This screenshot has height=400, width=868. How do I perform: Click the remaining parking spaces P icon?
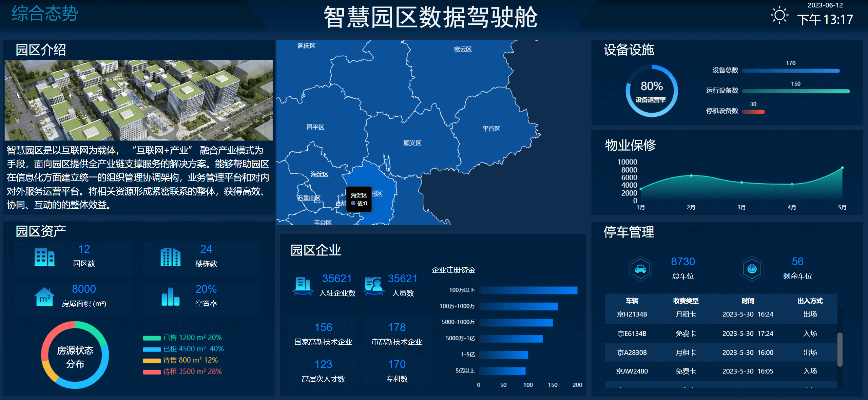[x=752, y=269]
